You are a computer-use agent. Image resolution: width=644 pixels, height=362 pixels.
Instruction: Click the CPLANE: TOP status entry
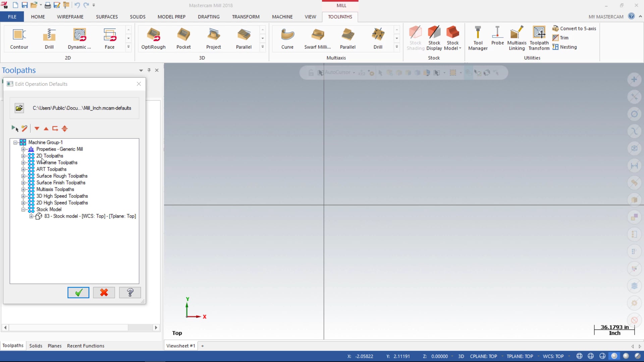click(483, 356)
